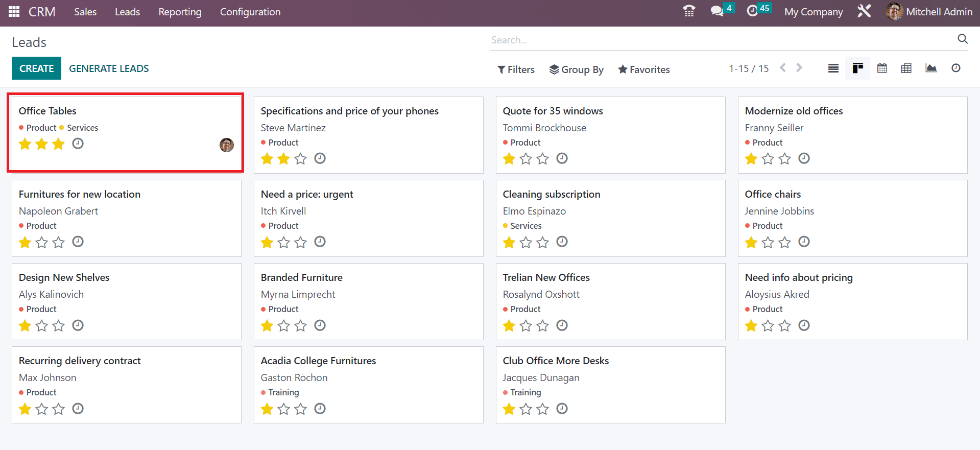
Task: Open activity clock on Quote for 35 windows
Action: tap(562, 158)
